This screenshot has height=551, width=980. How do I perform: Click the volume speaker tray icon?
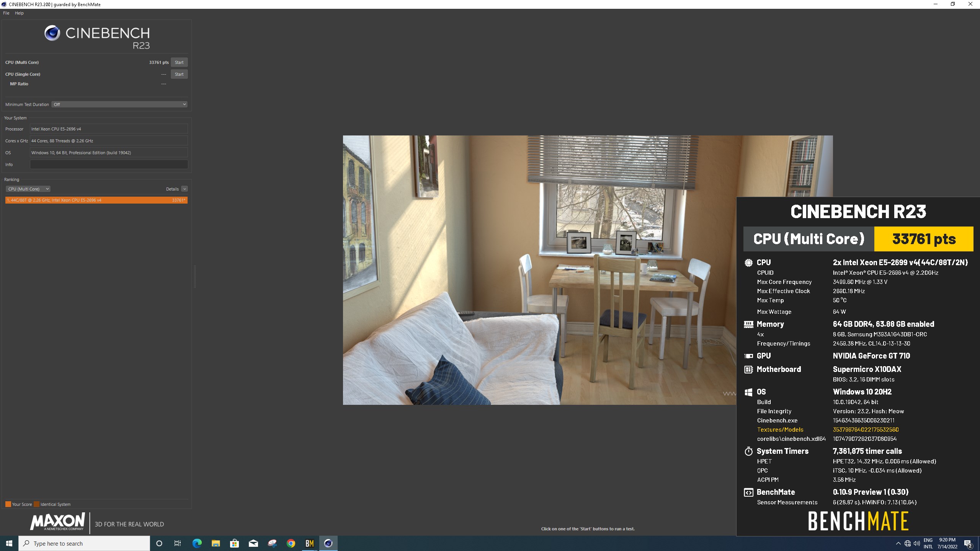click(917, 543)
